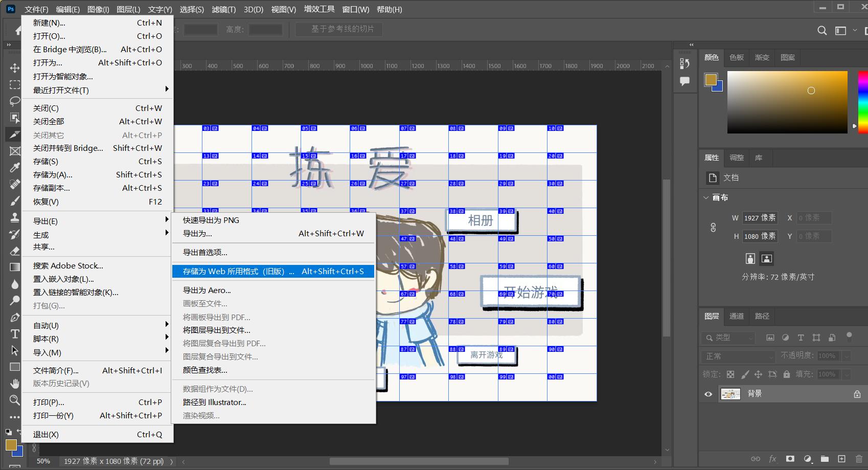868x470 pixels.
Task: Toggle visibility of the 背景 layer
Action: (708, 394)
